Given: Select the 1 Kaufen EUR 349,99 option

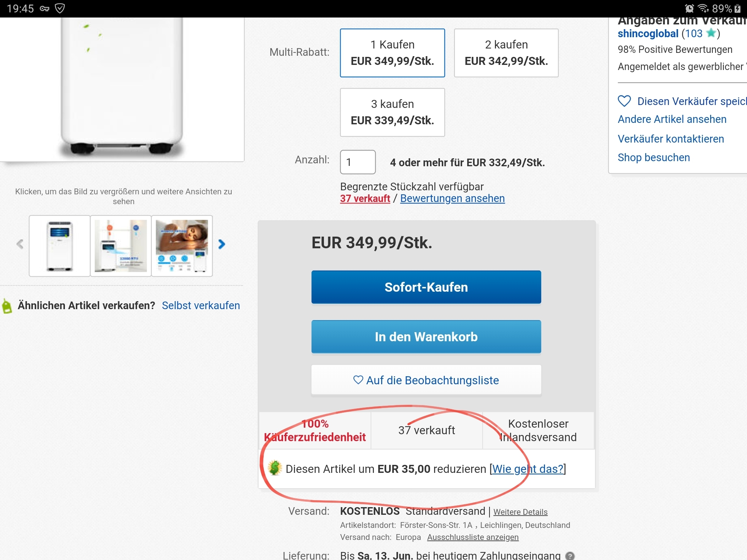Looking at the screenshot, I should 392,53.
